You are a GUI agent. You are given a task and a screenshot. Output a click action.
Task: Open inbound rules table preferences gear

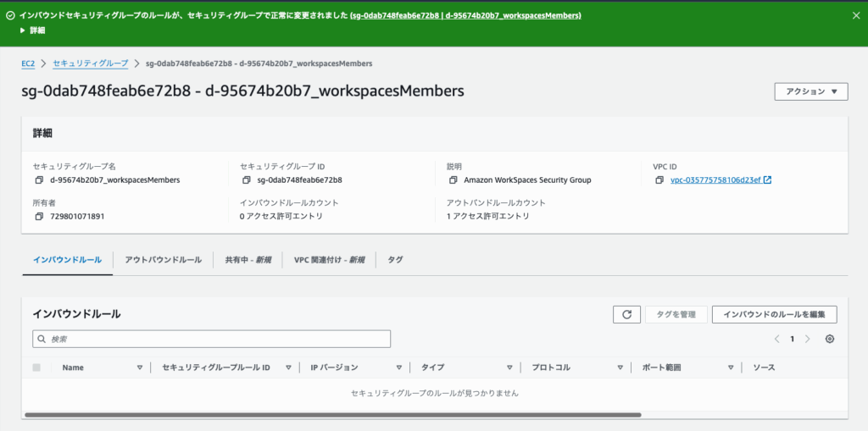click(830, 339)
